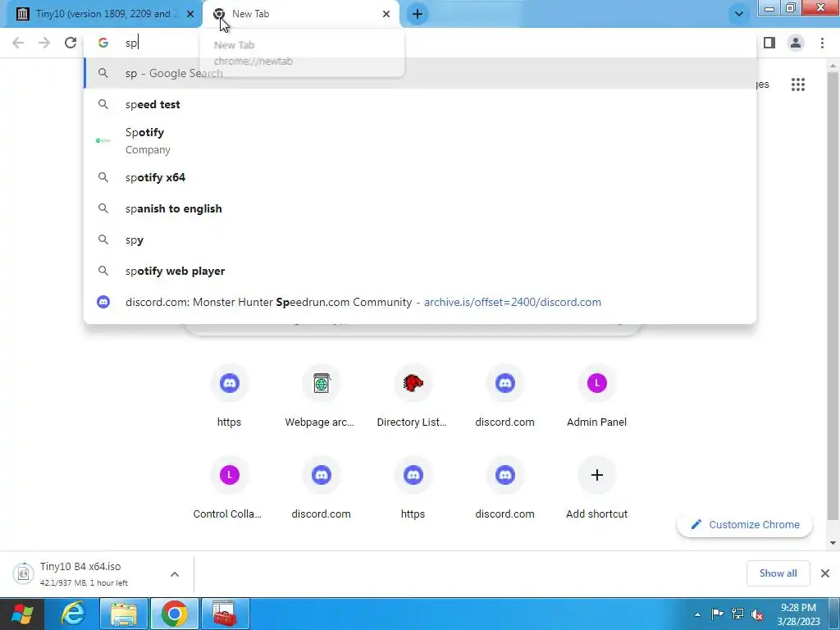Viewport: 840px width, 630px height.
Task: Click the Chrome taskbar icon
Action: pos(175,614)
